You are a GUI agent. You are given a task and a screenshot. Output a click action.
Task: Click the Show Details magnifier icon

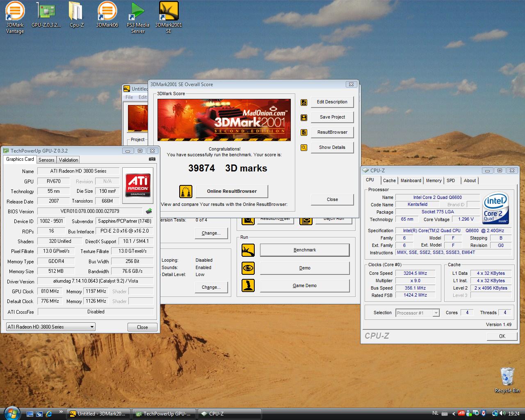tap(304, 148)
